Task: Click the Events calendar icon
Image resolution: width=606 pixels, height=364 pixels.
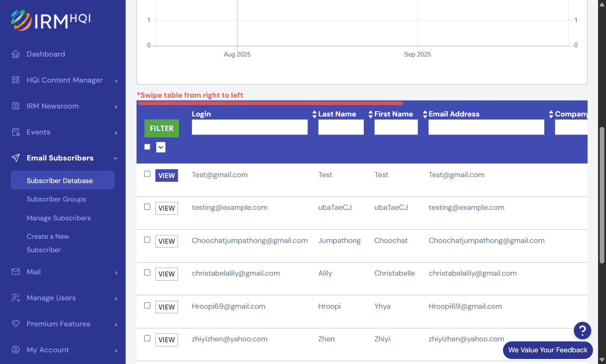Action: (x=16, y=132)
